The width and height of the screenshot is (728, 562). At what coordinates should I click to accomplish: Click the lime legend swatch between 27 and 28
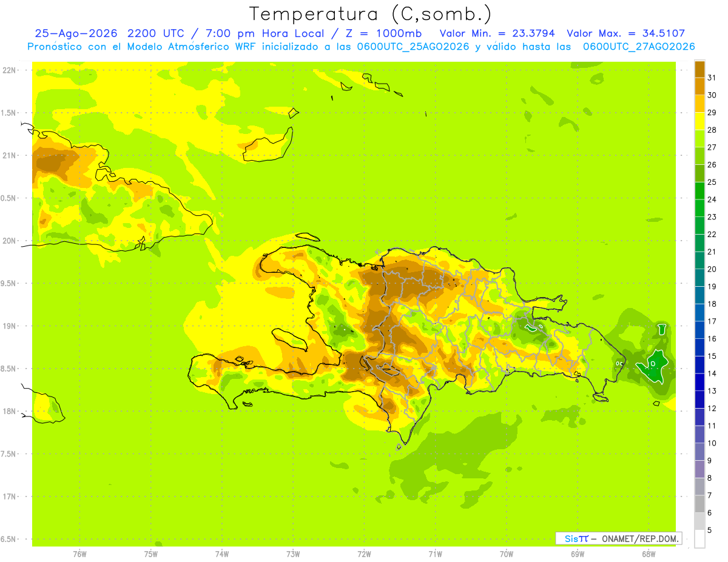[x=699, y=138]
